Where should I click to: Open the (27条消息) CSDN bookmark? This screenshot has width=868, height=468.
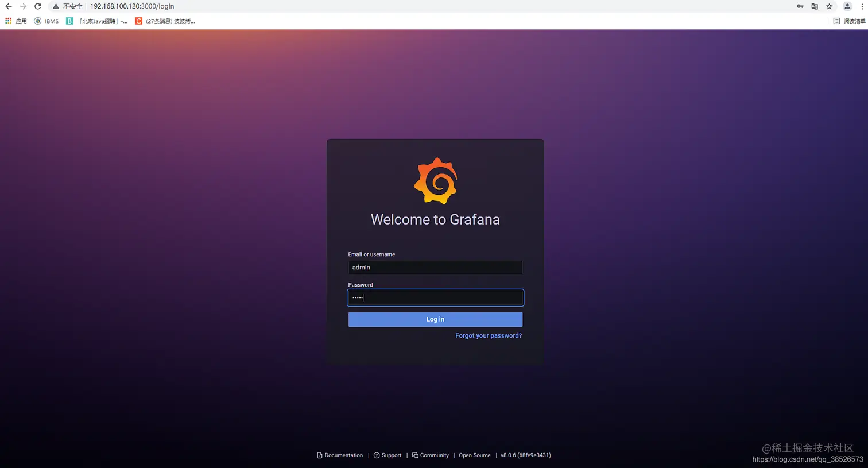(x=165, y=21)
